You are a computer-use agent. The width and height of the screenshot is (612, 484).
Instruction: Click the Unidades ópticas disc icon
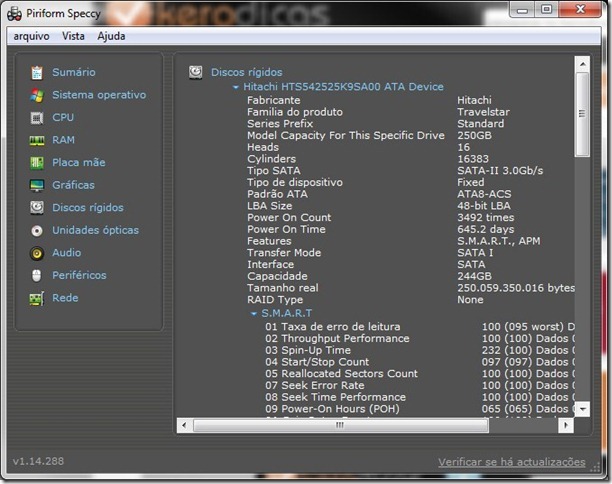(x=37, y=231)
